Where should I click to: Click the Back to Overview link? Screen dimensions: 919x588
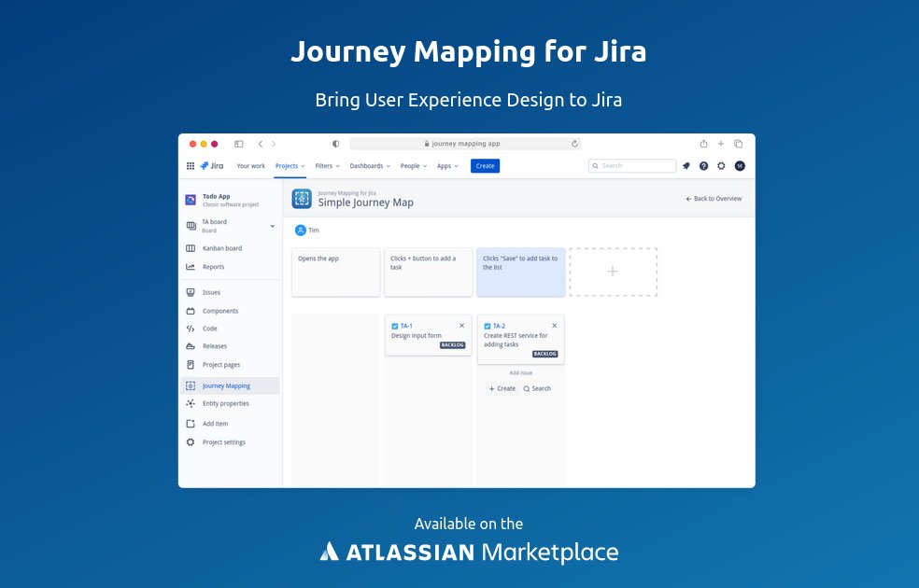point(714,199)
